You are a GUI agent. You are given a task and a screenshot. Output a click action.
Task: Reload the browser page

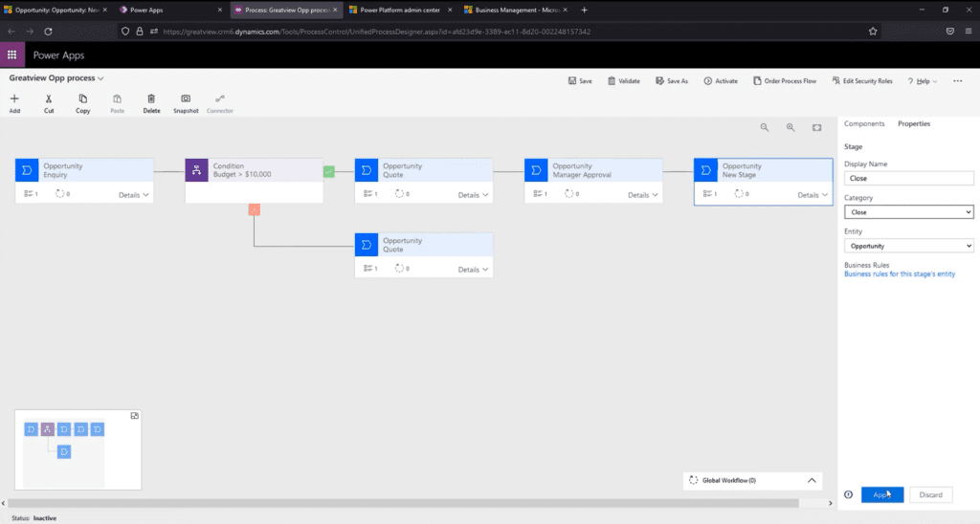pos(48,32)
